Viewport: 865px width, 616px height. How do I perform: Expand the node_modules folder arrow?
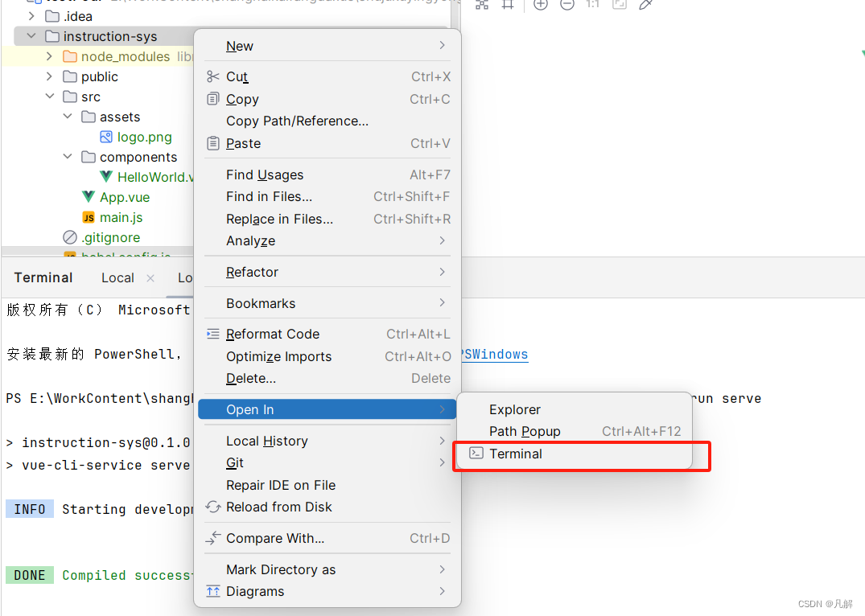click(50, 56)
